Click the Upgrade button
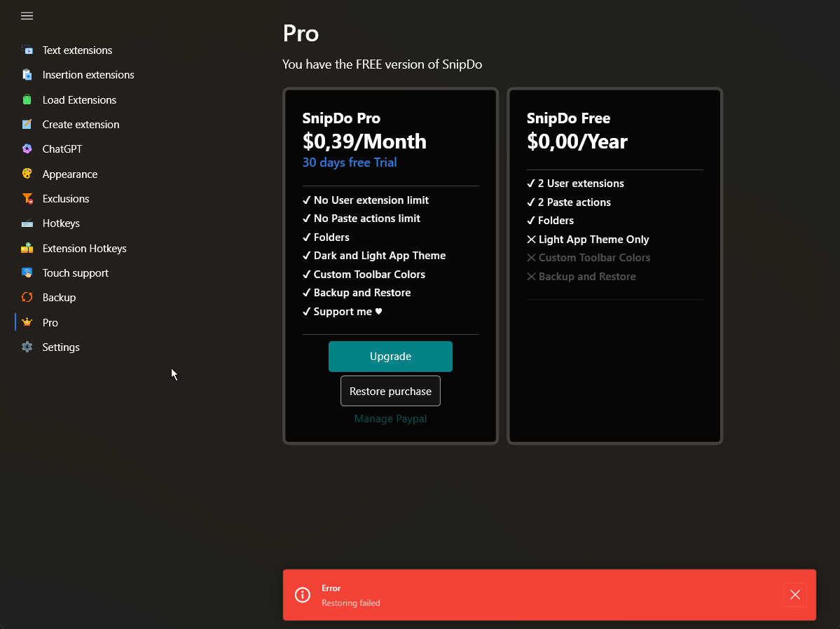840x629 pixels. [x=390, y=356]
